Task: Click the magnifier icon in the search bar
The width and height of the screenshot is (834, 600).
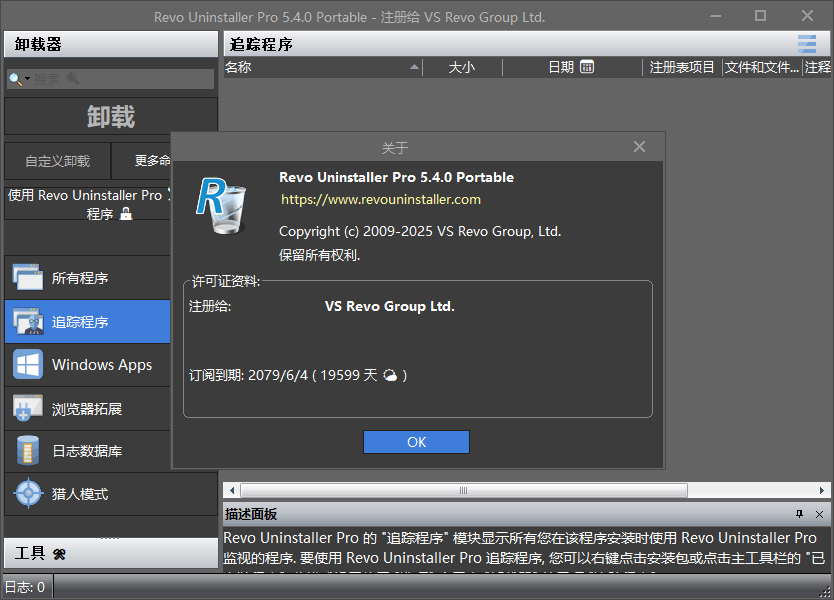Action: (16, 78)
